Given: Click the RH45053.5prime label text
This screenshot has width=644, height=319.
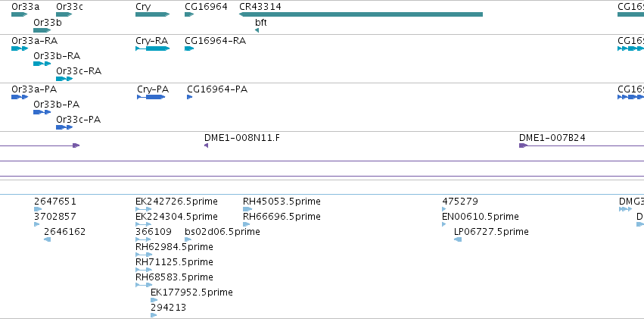Looking at the screenshot, I should pyautogui.click(x=282, y=202).
